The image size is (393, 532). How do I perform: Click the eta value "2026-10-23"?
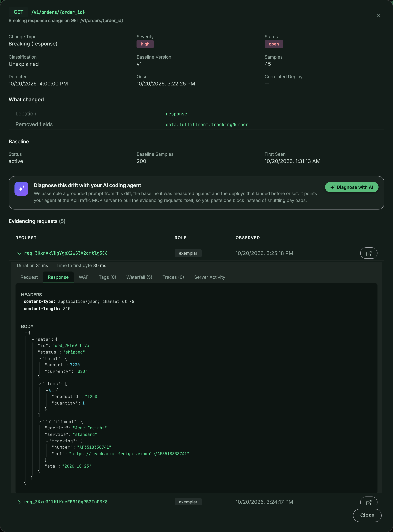tap(77, 466)
